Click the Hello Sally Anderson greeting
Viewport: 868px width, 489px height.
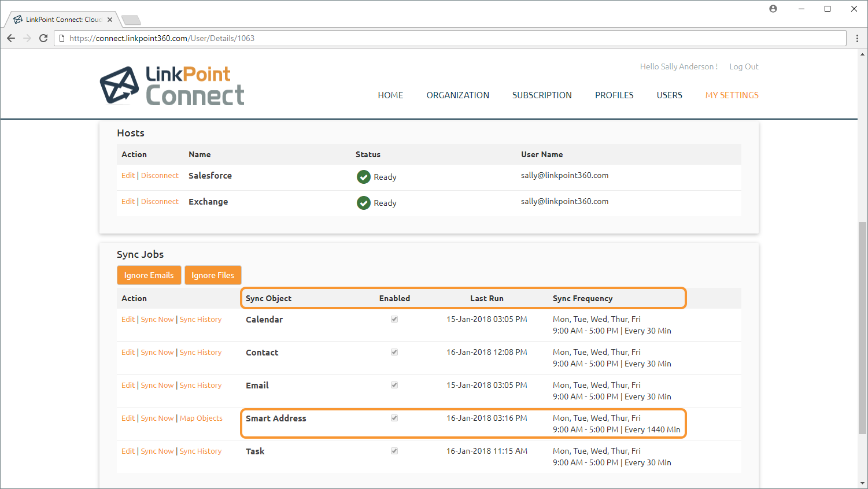pyautogui.click(x=679, y=66)
